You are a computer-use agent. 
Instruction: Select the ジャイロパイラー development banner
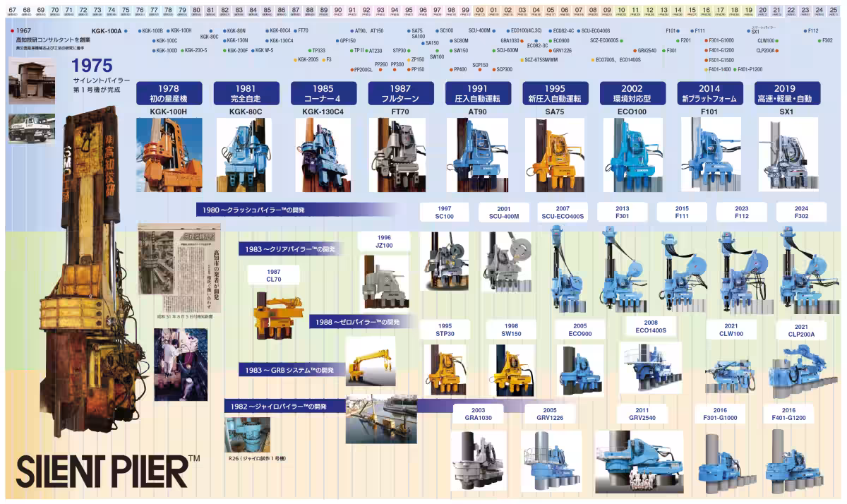pyautogui.click(x=285, y=405)
